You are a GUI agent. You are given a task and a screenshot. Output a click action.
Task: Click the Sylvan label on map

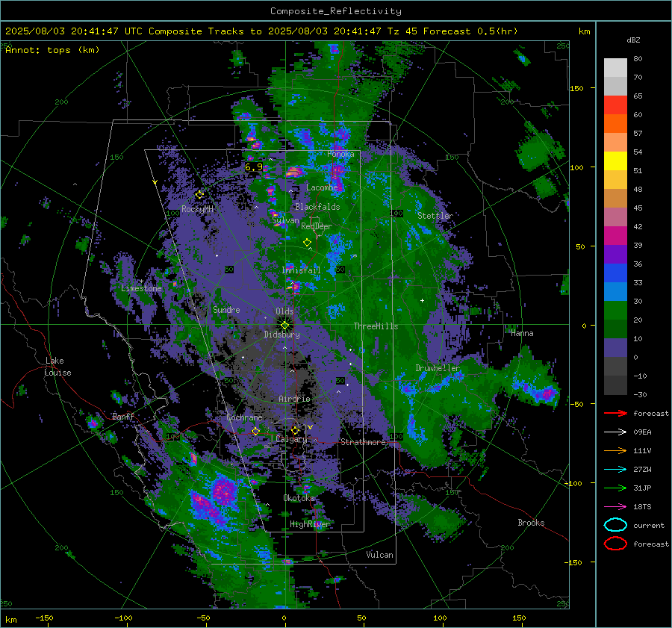point(285,220)
